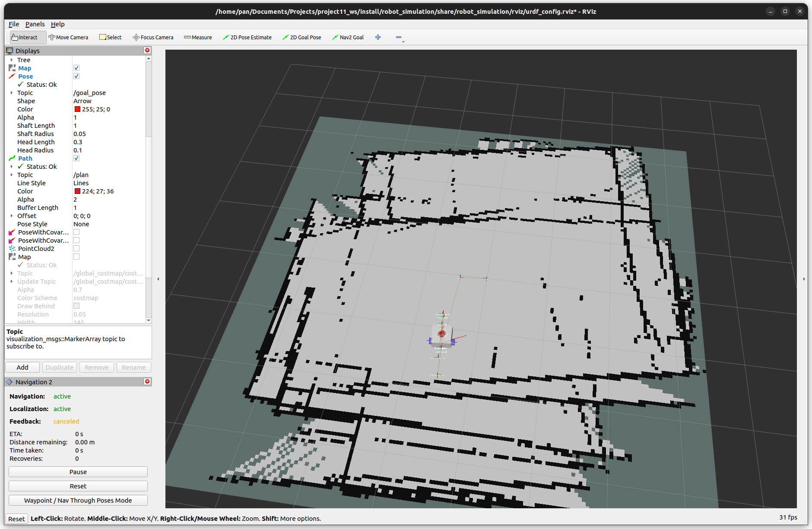Expand the Tree display item
The width and height of the screenshot is (812, 529).
[x=12, y=60]
